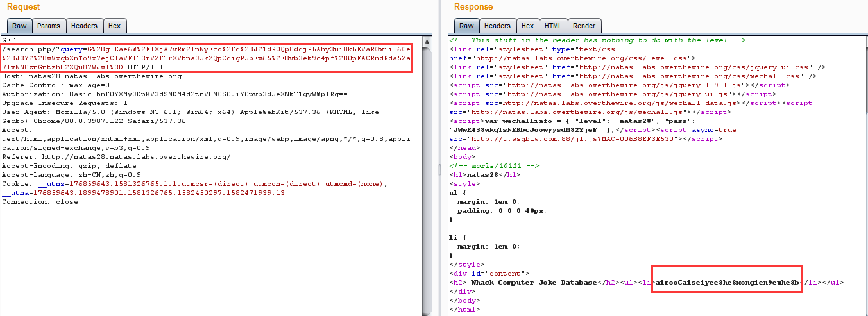Select the Request Raw tab

pos(19,26)
